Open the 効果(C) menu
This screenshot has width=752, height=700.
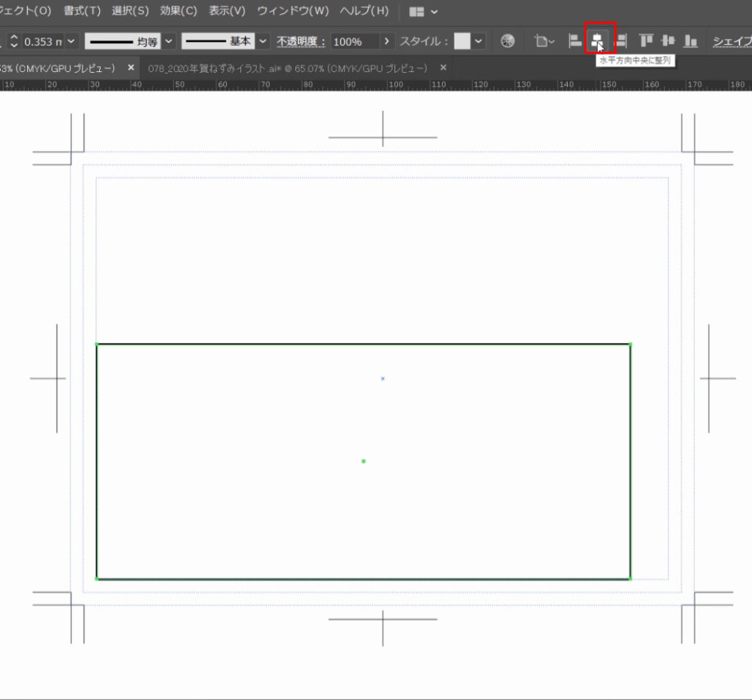178,11
